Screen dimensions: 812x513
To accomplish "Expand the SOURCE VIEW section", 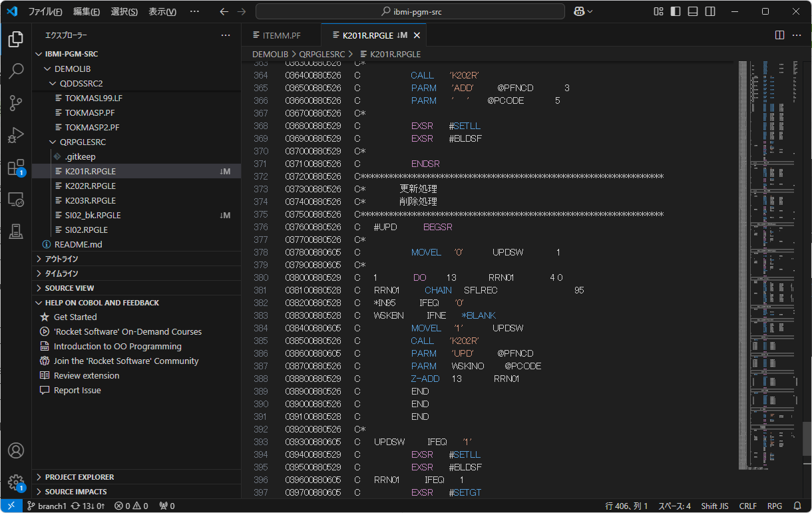I will click(x=136, y=288).
